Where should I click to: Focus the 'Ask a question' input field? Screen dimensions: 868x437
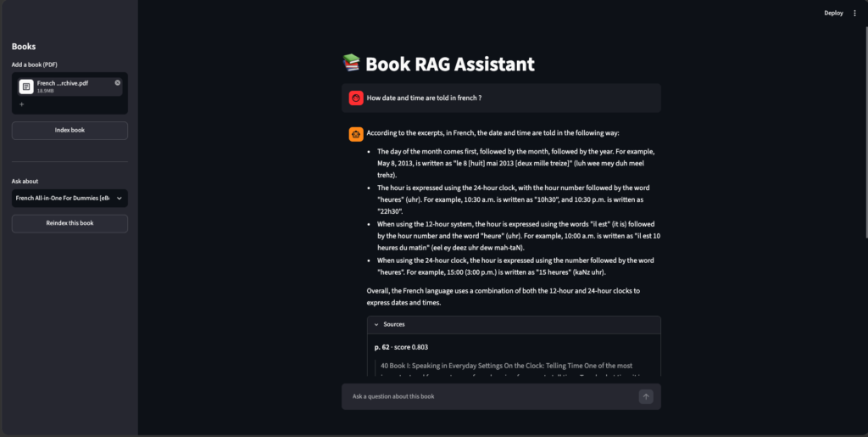pos(492,396)
